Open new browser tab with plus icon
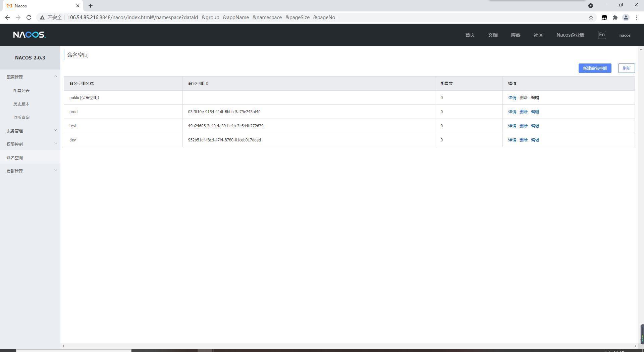Image resolution: width=644 pixels, height=352 pixels. coord(91,6)
